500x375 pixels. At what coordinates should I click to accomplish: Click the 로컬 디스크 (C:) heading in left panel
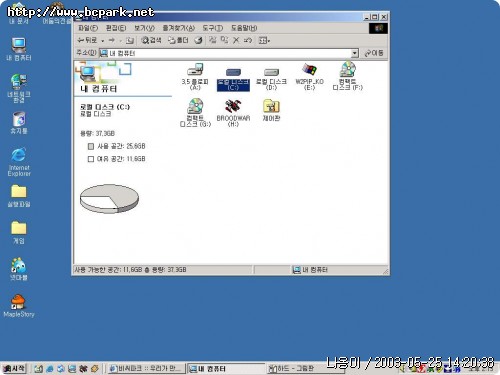105,107
